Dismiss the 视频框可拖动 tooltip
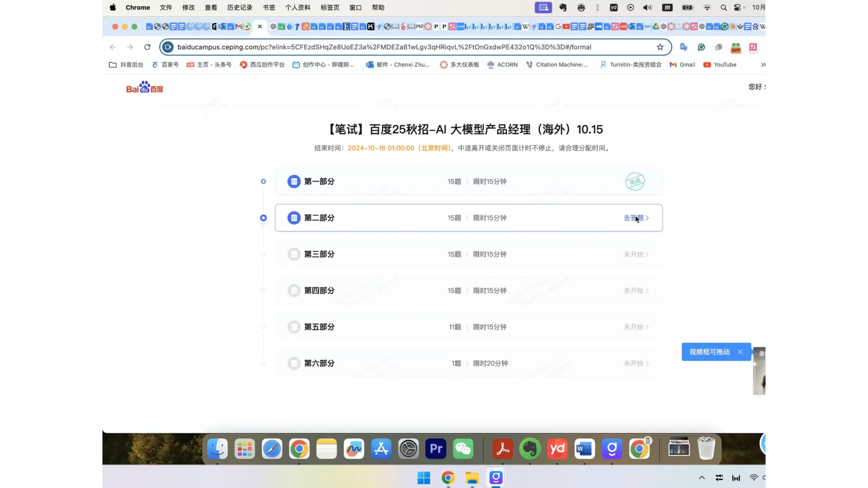This screenshot has width=868, height=488. pos(740,352)
